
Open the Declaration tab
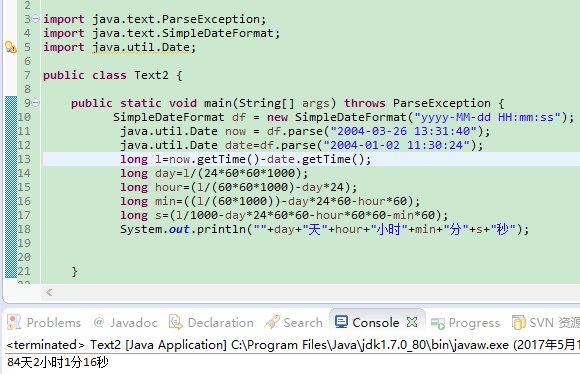click(212, 322)
